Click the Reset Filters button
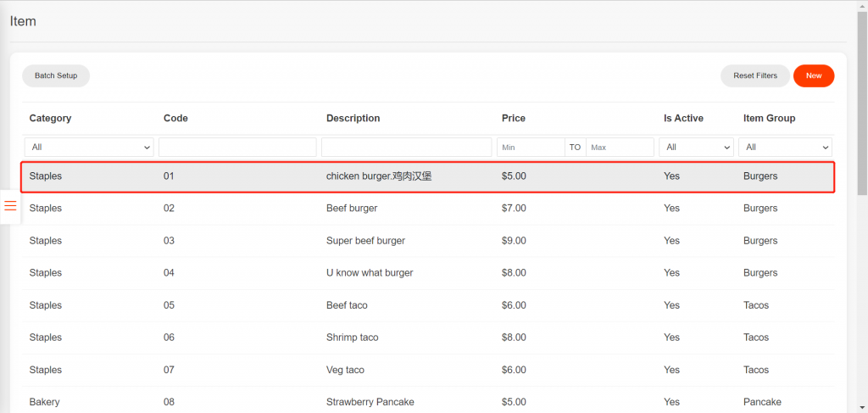This screenshot has width=868, height=413. (x=754, y=75)
